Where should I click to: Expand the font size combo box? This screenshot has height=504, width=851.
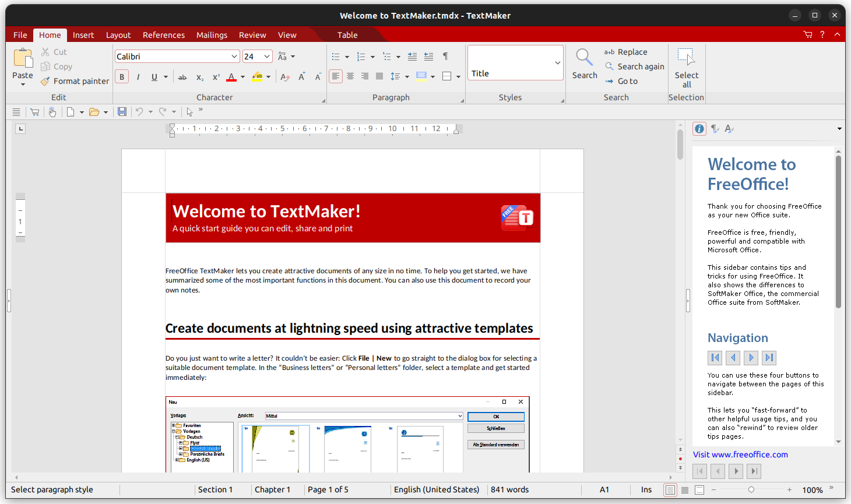click(266, 56)
